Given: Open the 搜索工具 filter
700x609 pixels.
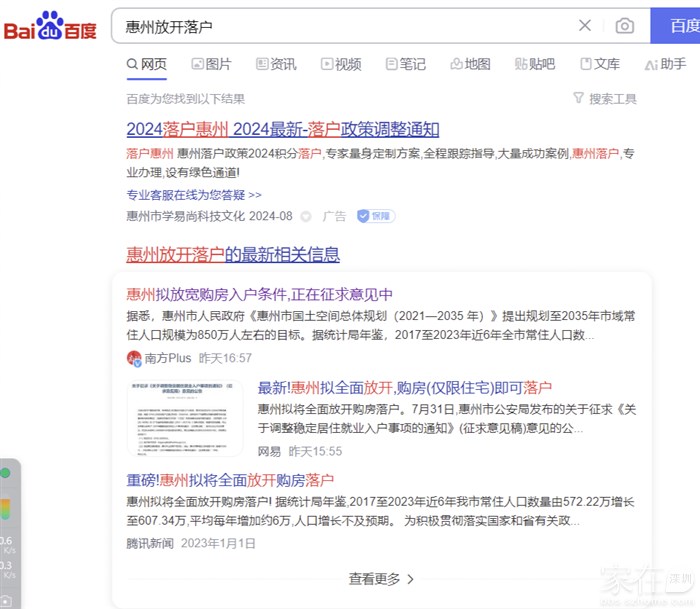Looking at the screenshot, I should [605, 98].
